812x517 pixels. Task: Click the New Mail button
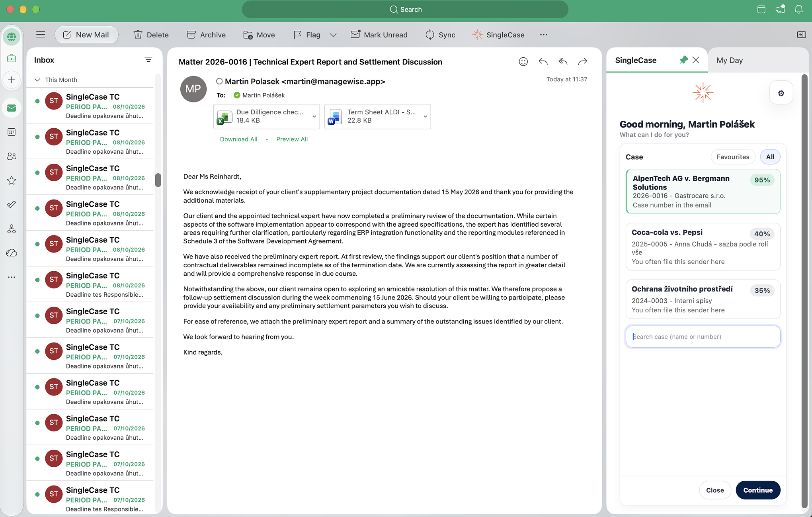coord(86,35)
